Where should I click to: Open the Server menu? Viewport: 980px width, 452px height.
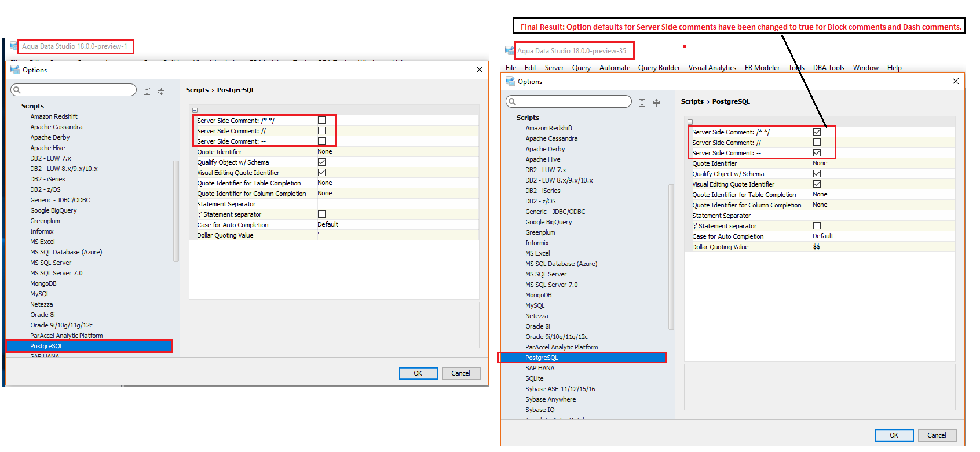pyautogui.click(x=554, y=68)
